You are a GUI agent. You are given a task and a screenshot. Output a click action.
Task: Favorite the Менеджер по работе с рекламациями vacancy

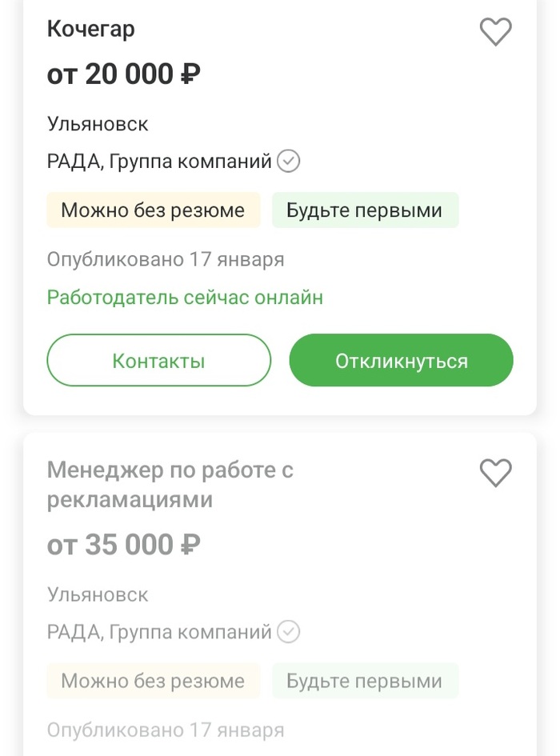[495, 472]
